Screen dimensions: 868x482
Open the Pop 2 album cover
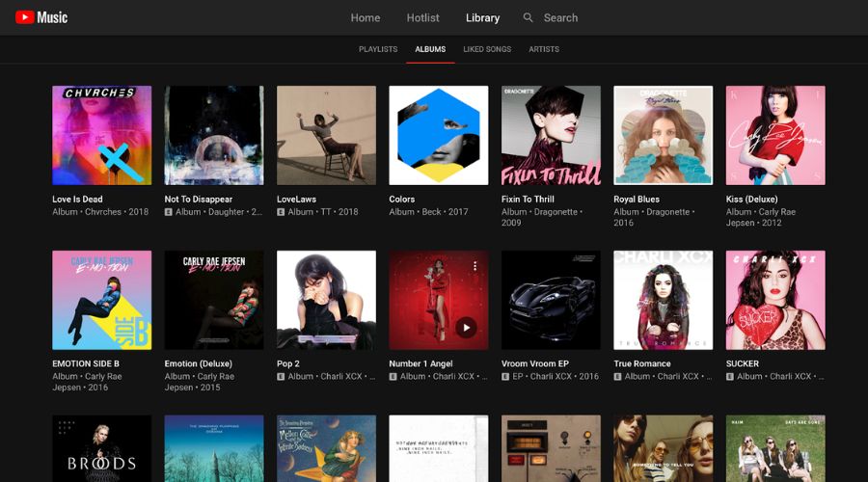pyautogui.click(x=326, y=300)
